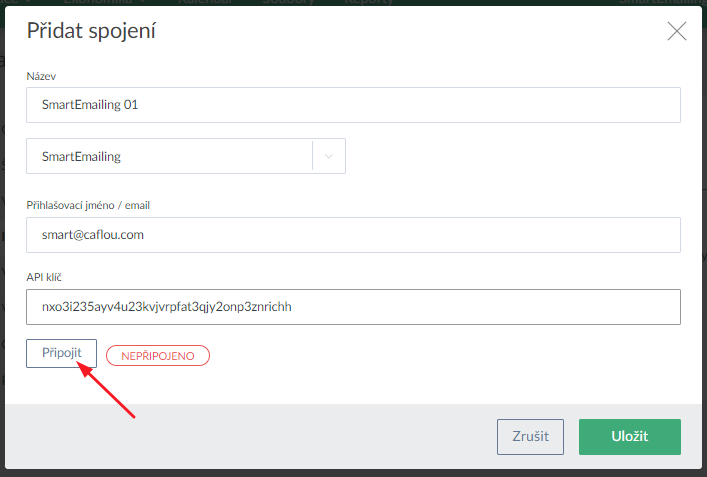Focus the Přihlašovací jméno / email field
The image size is (707, 477).
point(353,235)
